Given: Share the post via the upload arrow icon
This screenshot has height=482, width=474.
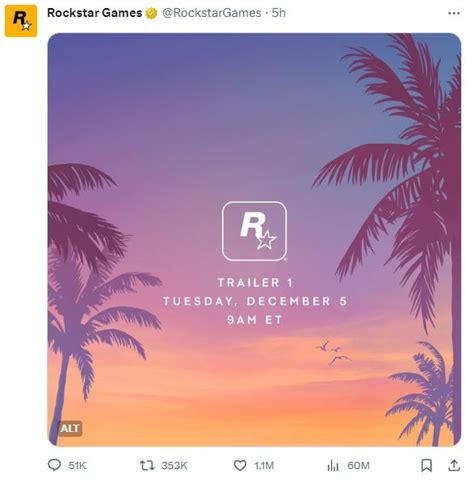Looking at the screenshot, I should pos(454,465).
